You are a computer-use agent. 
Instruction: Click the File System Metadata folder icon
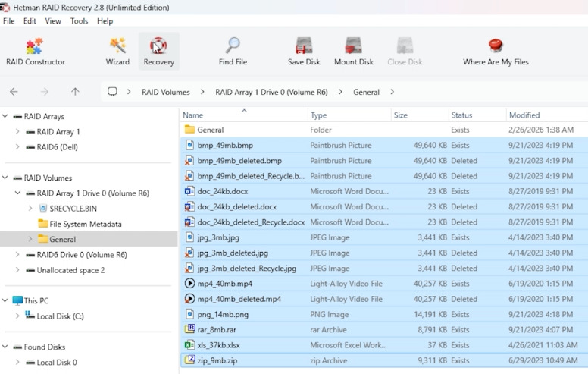43,224
